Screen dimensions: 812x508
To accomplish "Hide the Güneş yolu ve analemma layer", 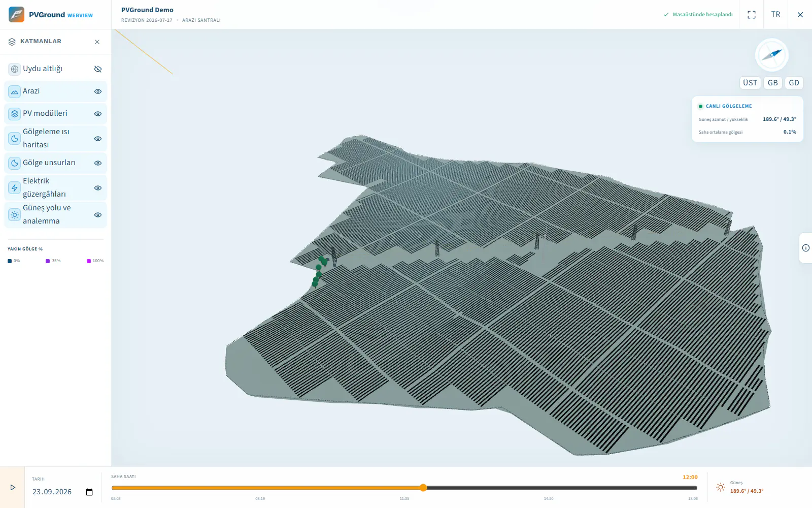I will pos(98,215).
